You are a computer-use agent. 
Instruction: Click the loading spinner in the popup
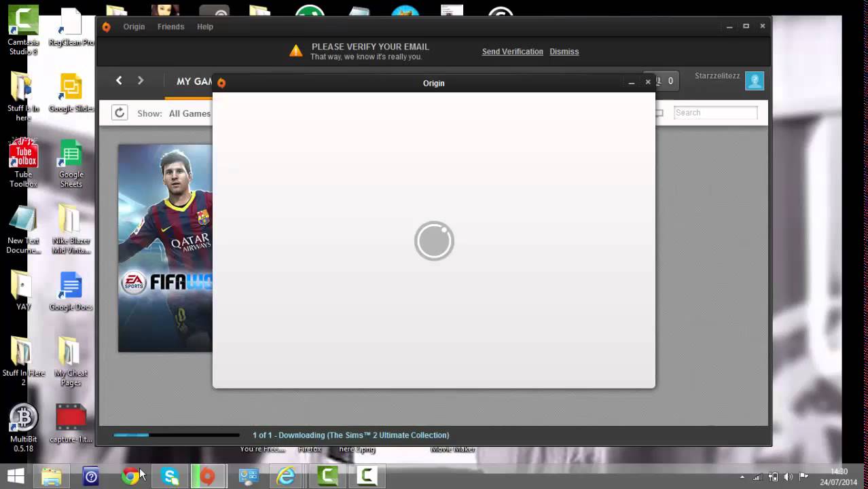point(434,241)
